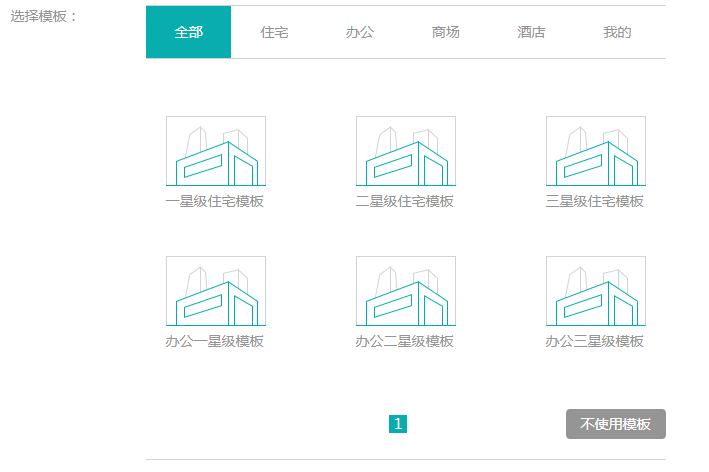
Task: Go to page 1 in pagination
Action: click(x=398, y=424)
